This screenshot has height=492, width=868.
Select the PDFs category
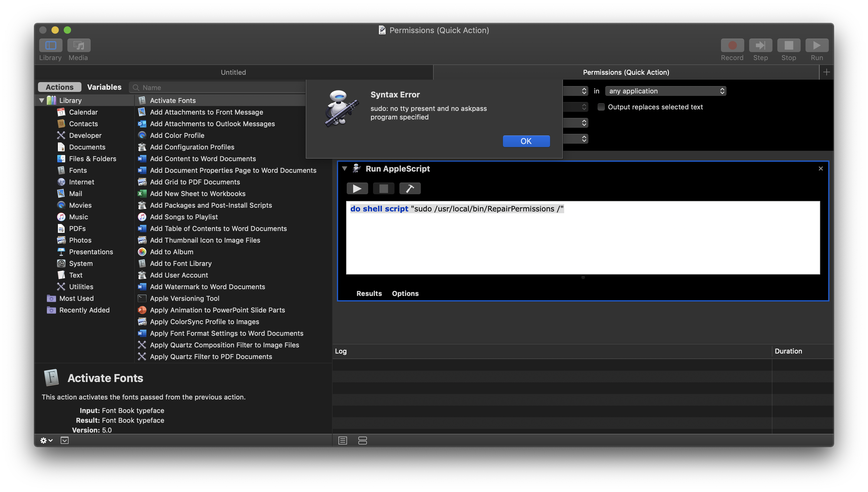click(x=77, y=229)
